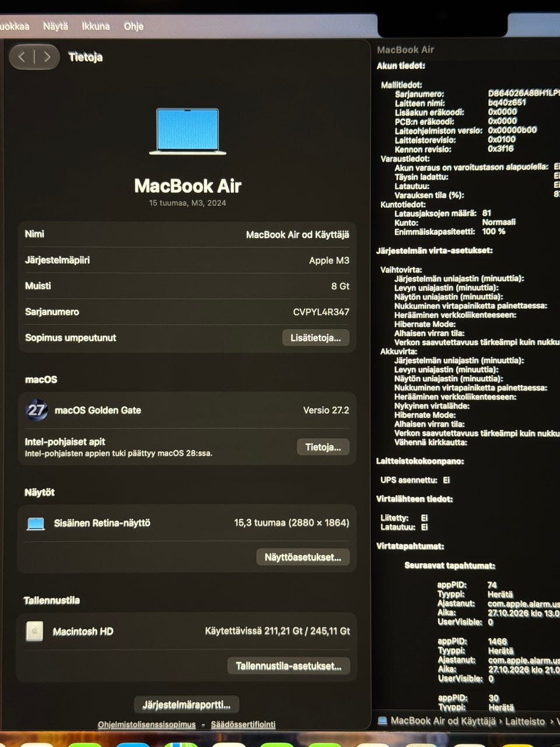Click the laptop icon in the path bar

(x=382, y=721)
